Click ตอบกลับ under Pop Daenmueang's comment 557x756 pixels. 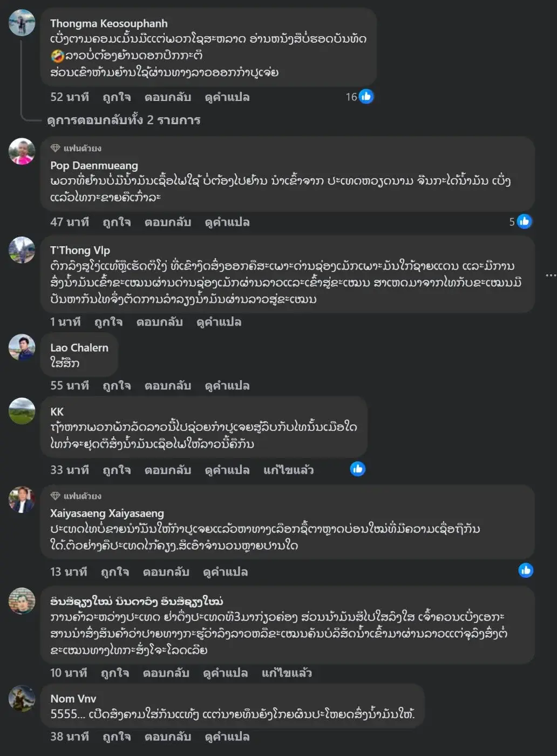[168, 222]
